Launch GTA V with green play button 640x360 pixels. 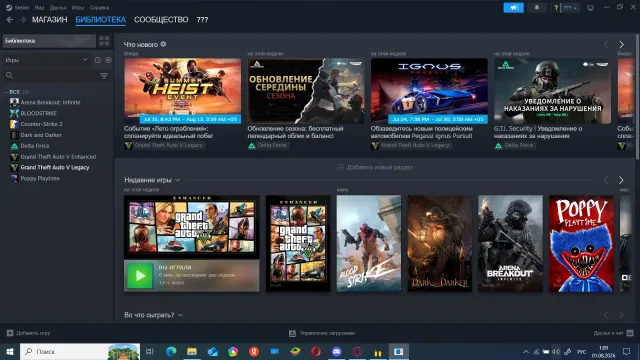point(140,276)
